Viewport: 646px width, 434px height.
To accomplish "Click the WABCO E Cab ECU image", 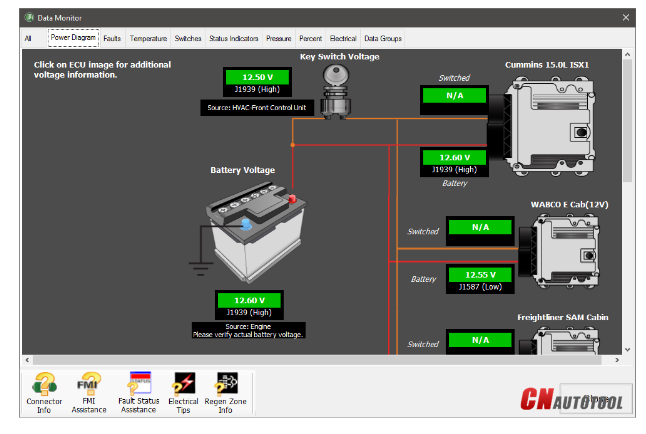I will point(559,251).
